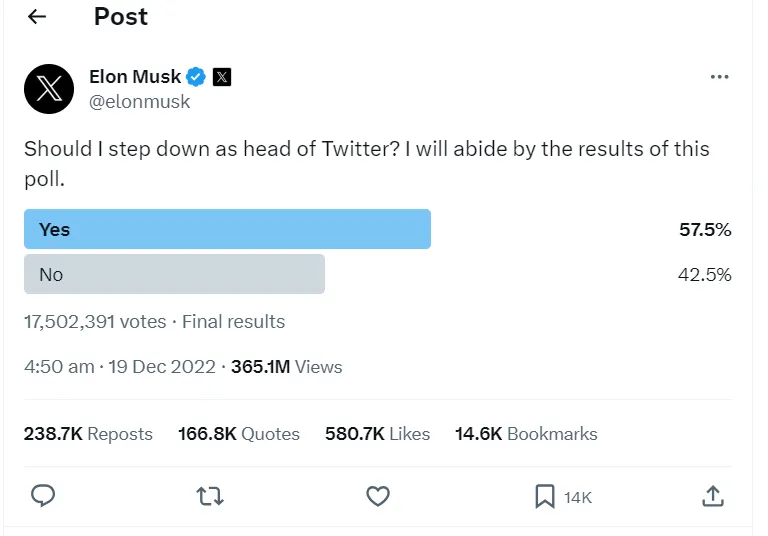768x536 pixels.
Task: Click the @elonmusk handle
Action: point(139,101)
